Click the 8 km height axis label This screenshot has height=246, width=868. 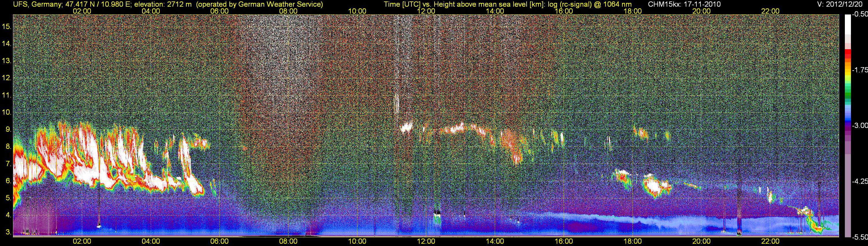click(8, 147)
